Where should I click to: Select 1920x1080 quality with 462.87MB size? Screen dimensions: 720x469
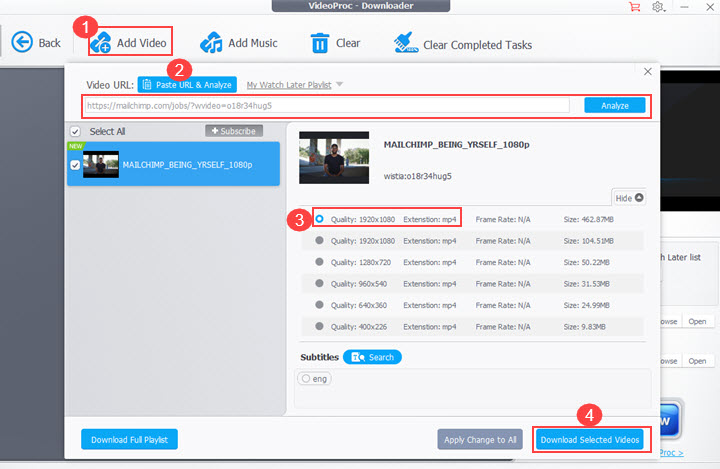click(x=319, y=219)
